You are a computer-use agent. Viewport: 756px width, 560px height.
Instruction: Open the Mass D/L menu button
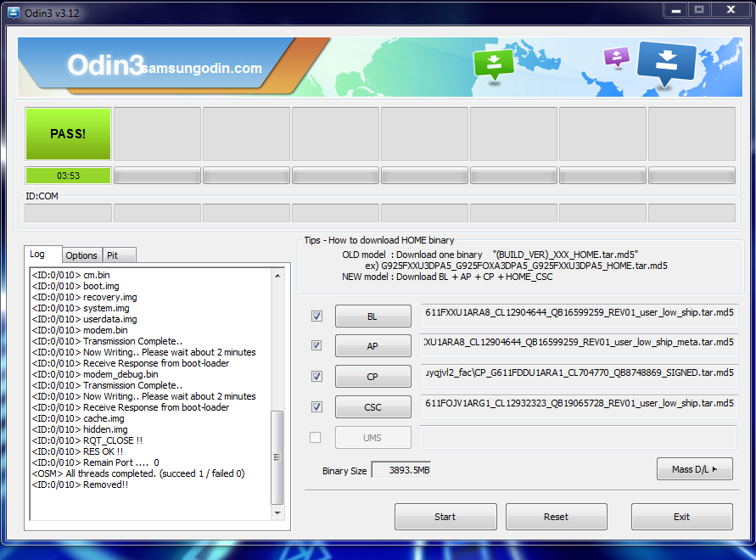[x=695, y=469]
